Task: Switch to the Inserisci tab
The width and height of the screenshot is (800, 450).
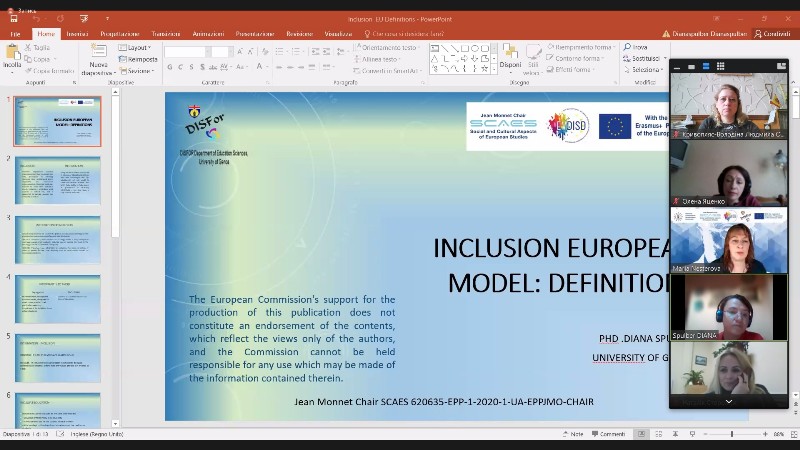Action: click(77, 34)
